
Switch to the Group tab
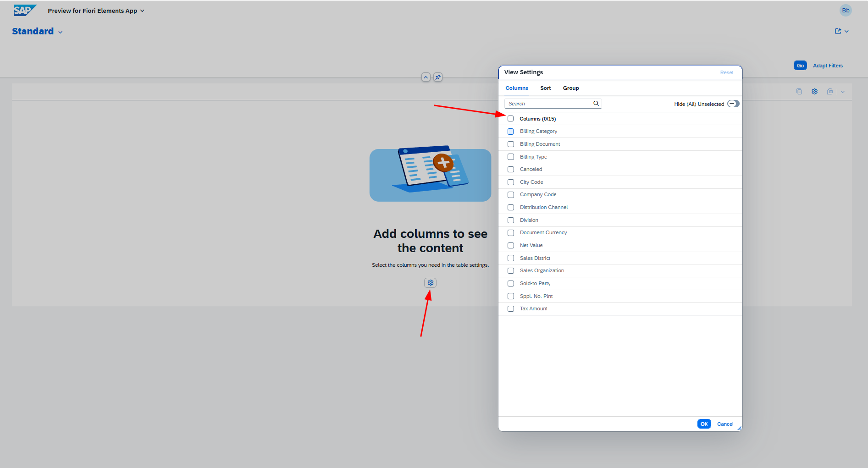coord(571,88)
